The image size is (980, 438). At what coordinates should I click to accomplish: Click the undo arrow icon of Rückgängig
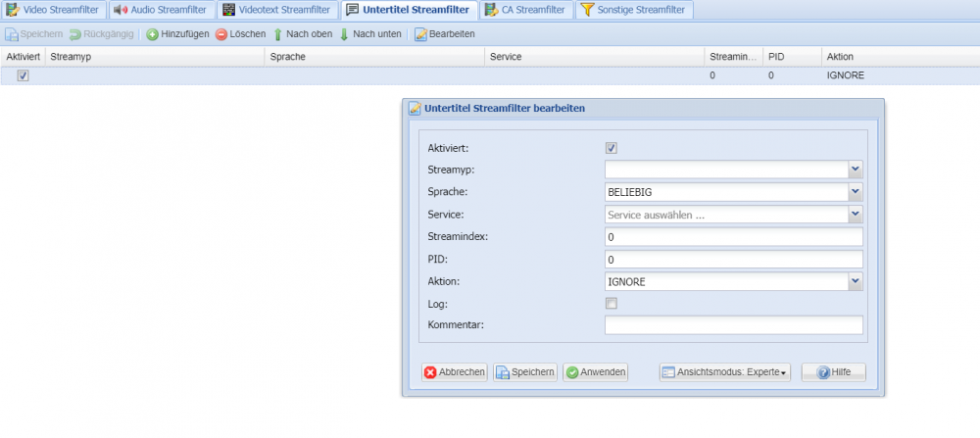tap(75, 34)
